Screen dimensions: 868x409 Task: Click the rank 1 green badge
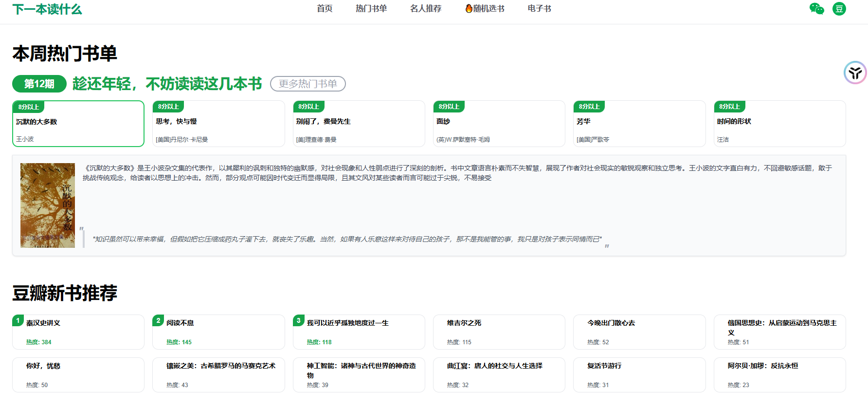(x=18, y=320)
